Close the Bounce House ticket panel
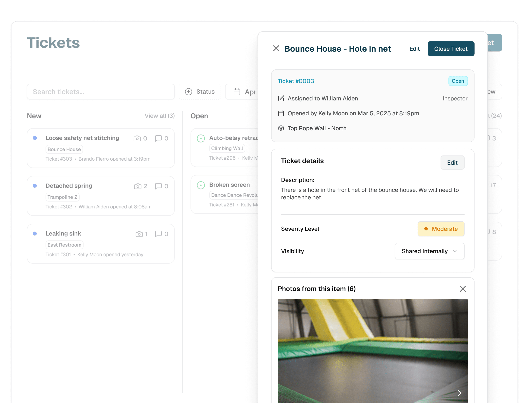532x403 pixels. click(x=276, y=49)
